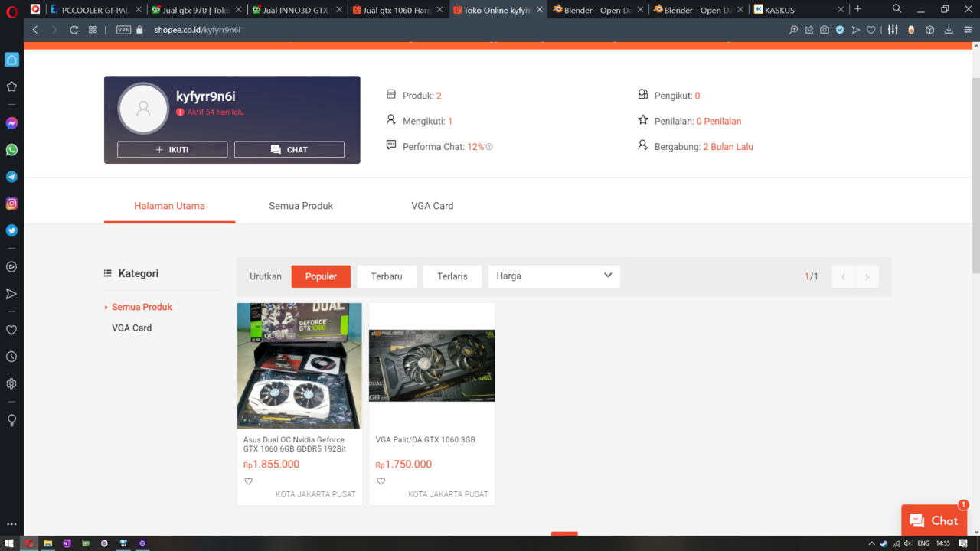Open the Twitter sidebar panel
The height and width of the screenshot is (551, 980).
tap(11, 230)
